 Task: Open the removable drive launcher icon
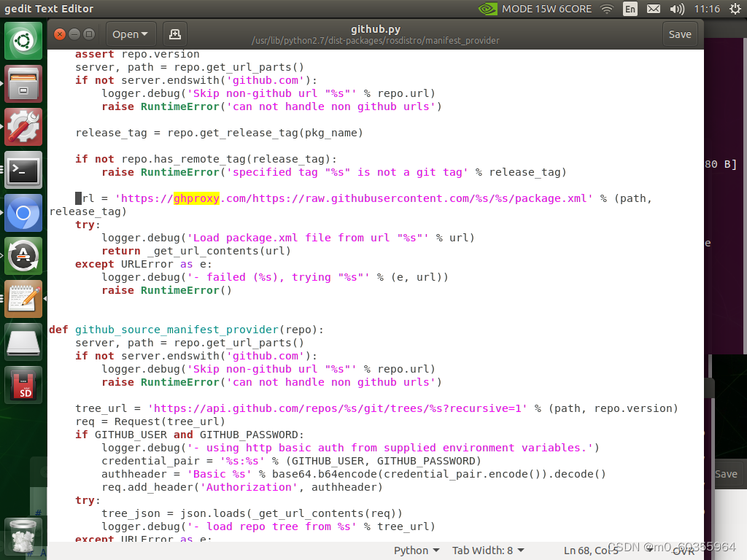pos(23,341)
